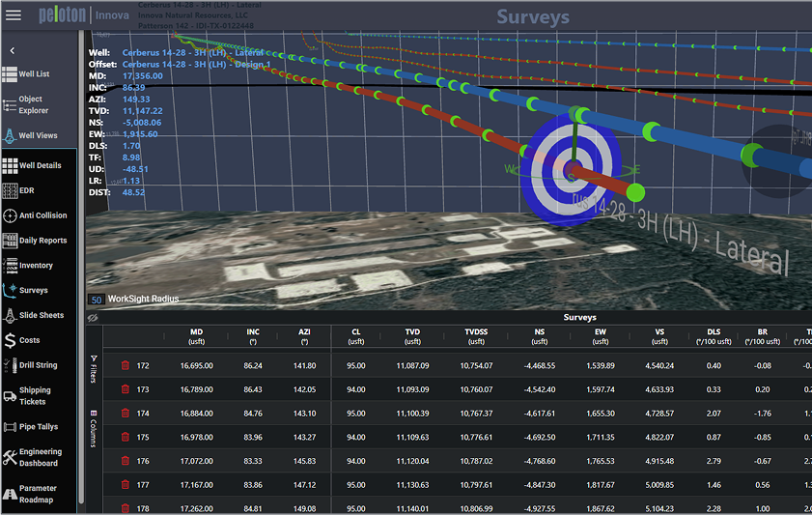Collapse the sidebar with the back chevron

click(x=13, y=50)
